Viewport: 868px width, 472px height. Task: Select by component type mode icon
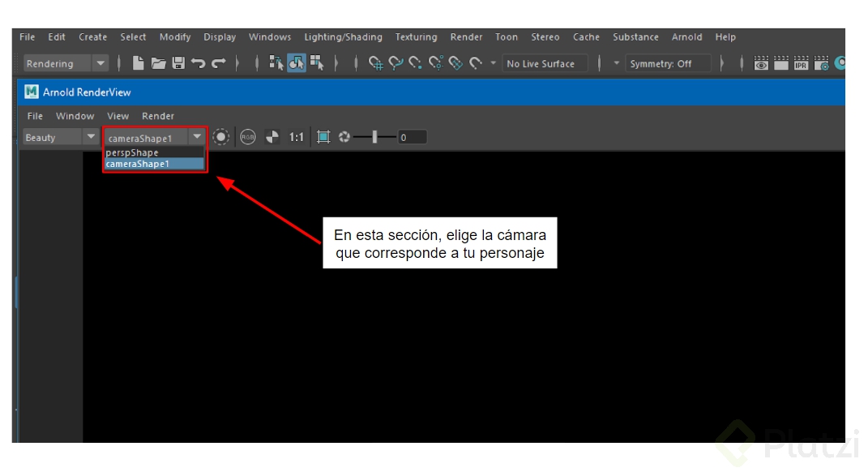point(317,63)
